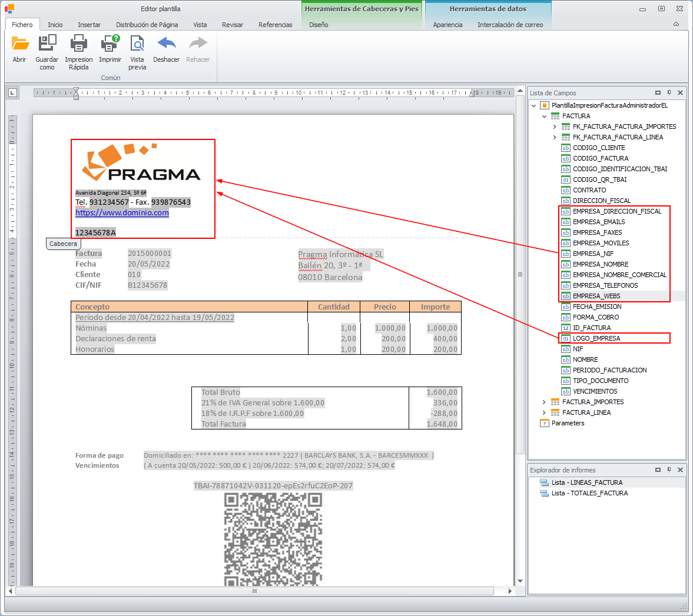The image size is (693, 616).
Task: Click the Abrir folder icon
Action: click(19, 44)
